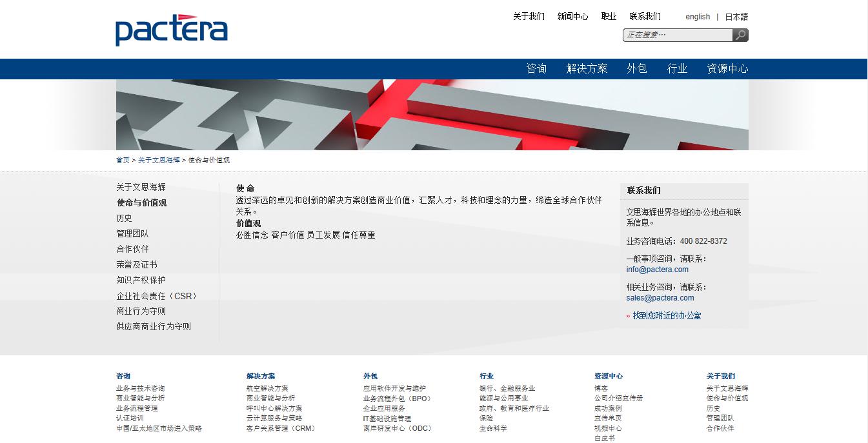The image size is (868, 443).
Task: Click inside the 正在搜索 search box
Action: tap(675, 35)
